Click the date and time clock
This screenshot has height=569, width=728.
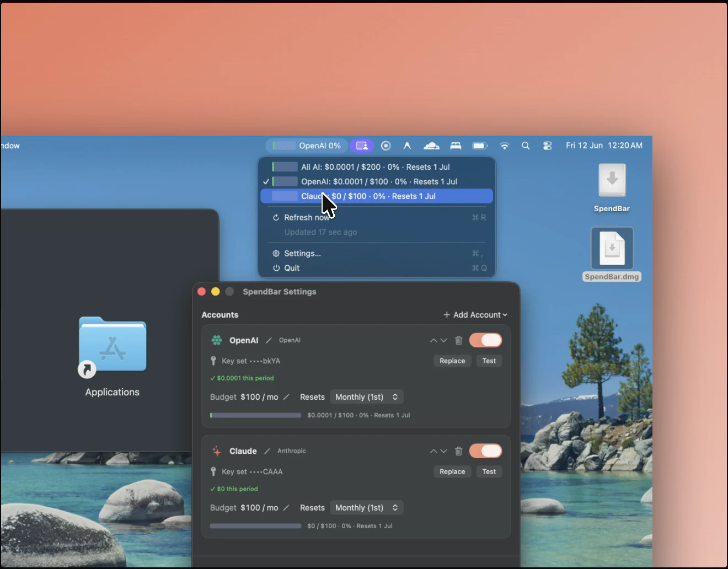[604, 146]
